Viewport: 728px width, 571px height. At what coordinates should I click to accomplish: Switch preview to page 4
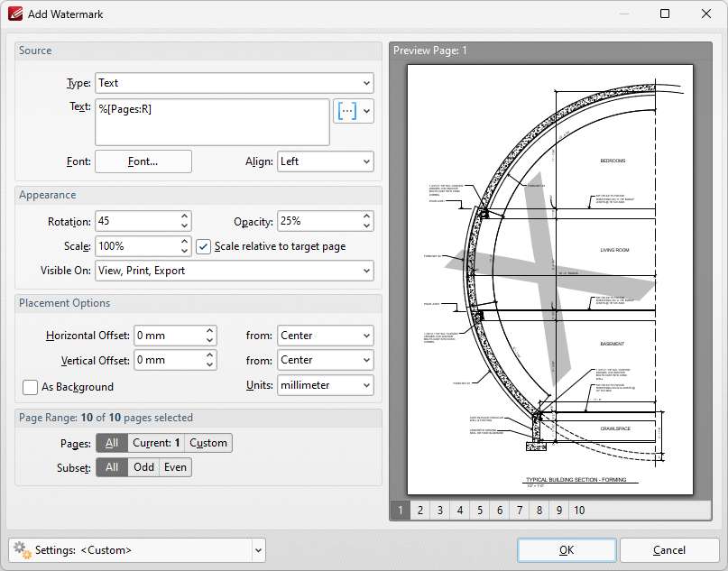click(460, 511)
